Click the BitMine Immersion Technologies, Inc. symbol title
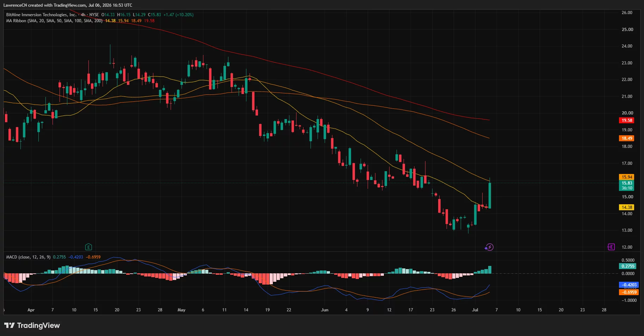Screen dimensions: 644x336 (x=41, y=15)
